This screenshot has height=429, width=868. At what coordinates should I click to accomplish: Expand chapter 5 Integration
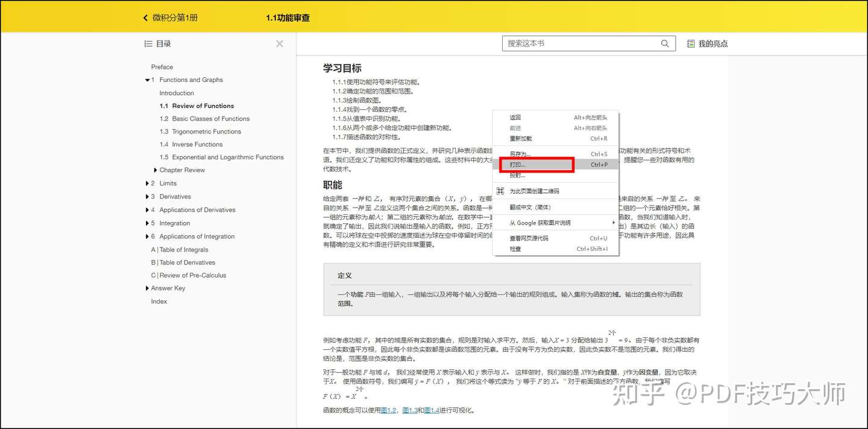[147, 223]
